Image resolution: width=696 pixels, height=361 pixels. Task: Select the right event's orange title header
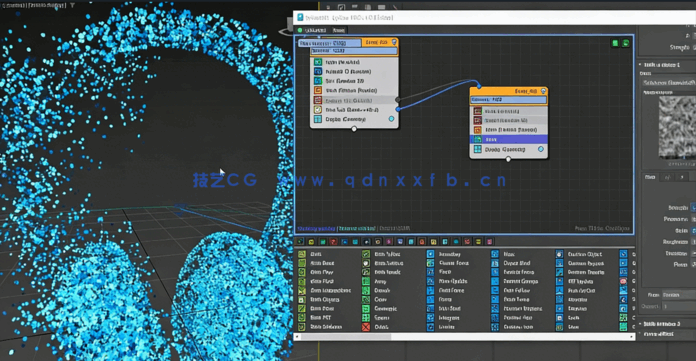[x=509, y=91]
